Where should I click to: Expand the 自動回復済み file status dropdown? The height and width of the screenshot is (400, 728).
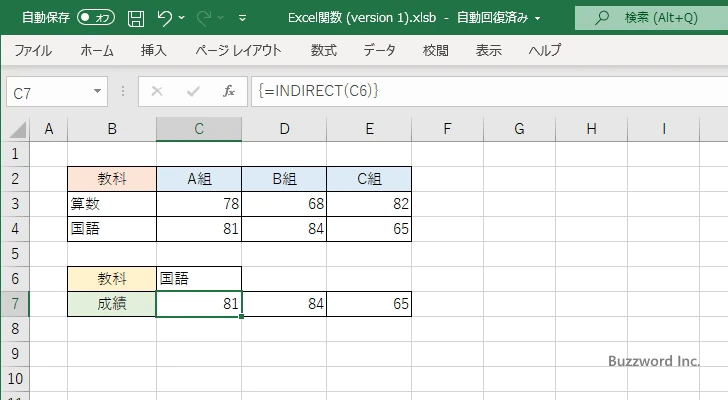coord(538,19)
